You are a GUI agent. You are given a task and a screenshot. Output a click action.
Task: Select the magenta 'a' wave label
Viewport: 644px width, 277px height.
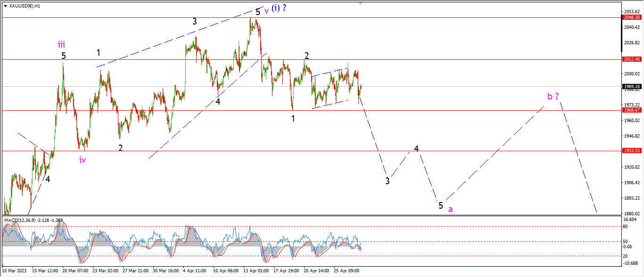click(x=451, y=209)
